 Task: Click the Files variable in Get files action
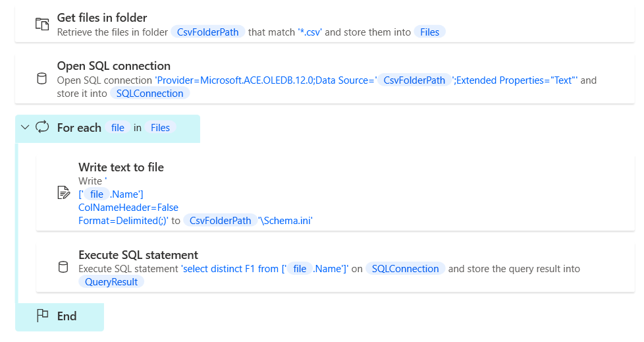pos(429,32)
